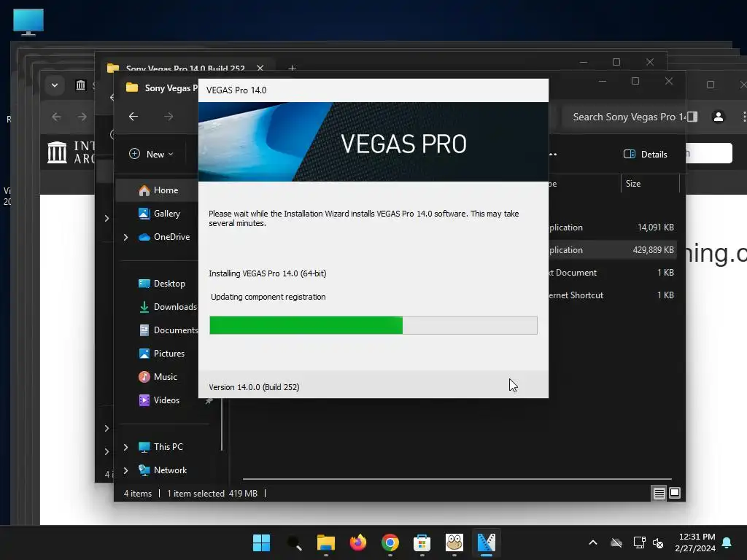Go forward in the File Explorer window
Viewport: 747px width, 560px height.
pos(169,116)
